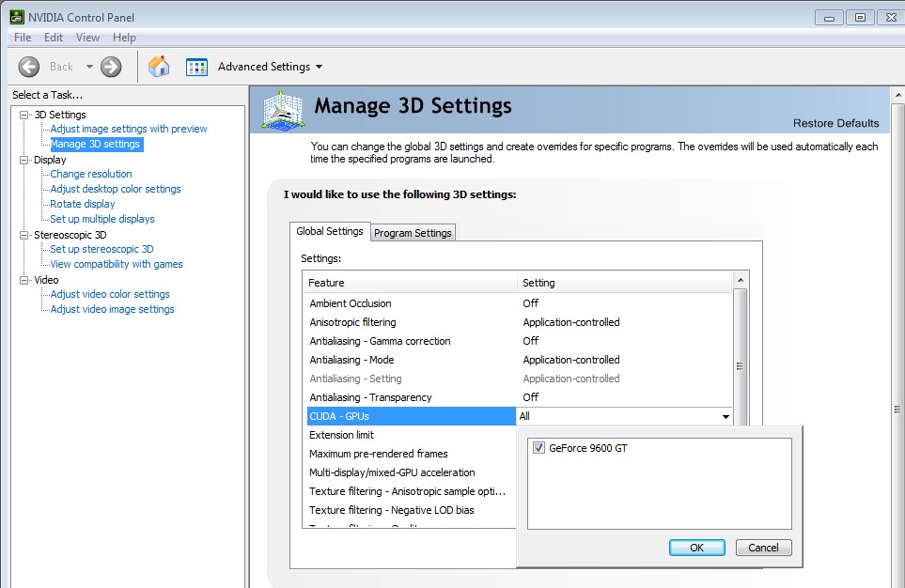
Task: Open Adjust video color settings
Action: 110,294
